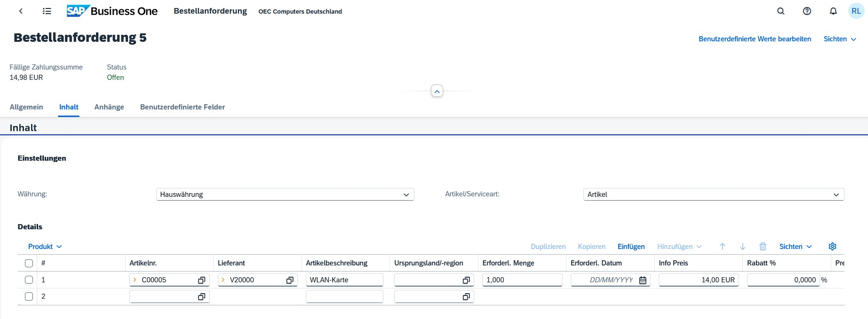
Task: Open the notifications bell
Action: click(833, 11)
